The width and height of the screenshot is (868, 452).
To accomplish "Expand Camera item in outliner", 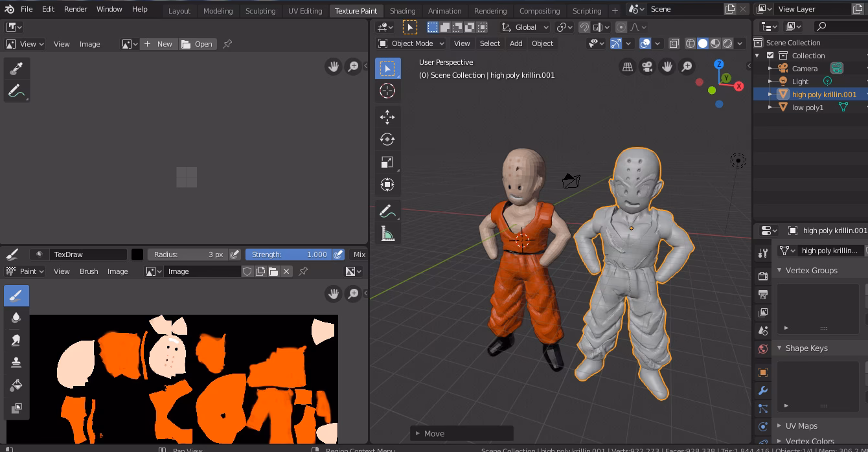I will tap(770, 69).
